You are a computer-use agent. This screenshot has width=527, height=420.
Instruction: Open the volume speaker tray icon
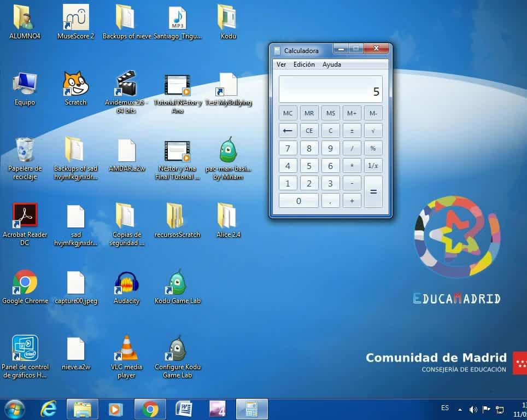point(473,409)
